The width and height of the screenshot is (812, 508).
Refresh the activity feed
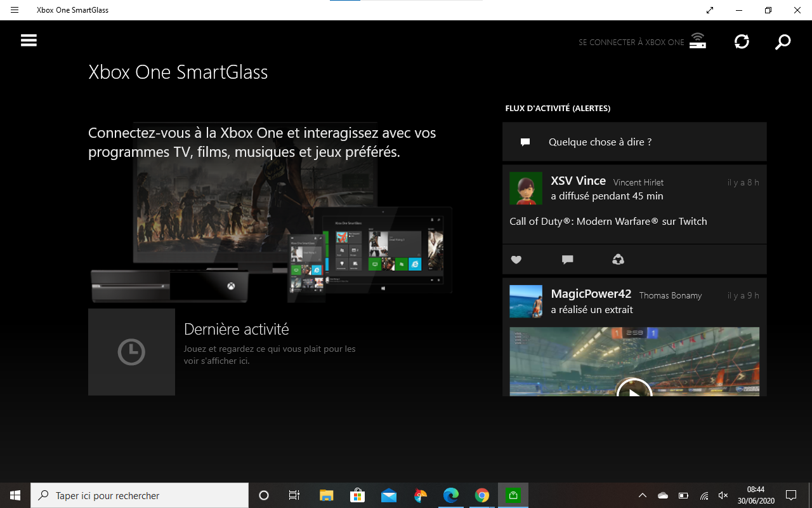[x=742, y=42]
